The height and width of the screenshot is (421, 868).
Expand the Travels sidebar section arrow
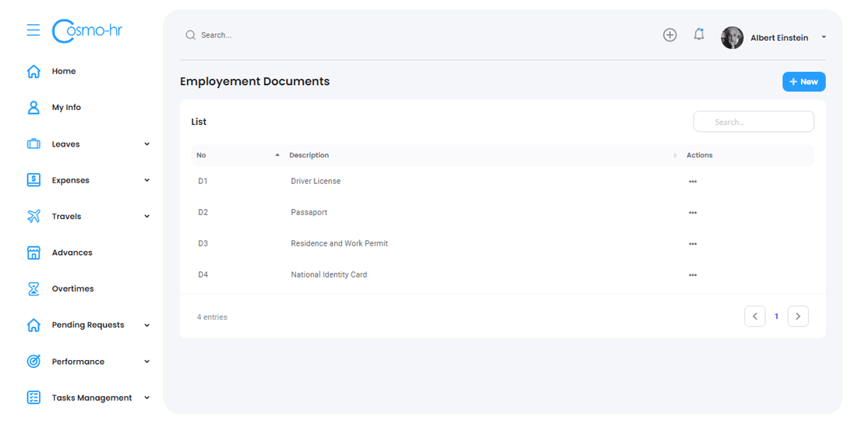click(x=146, y=217)
